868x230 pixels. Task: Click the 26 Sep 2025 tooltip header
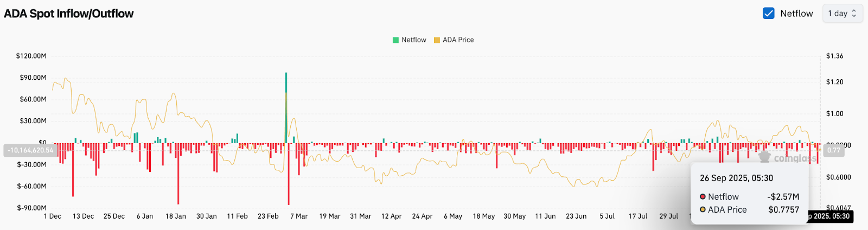click(x=736, y=178)
